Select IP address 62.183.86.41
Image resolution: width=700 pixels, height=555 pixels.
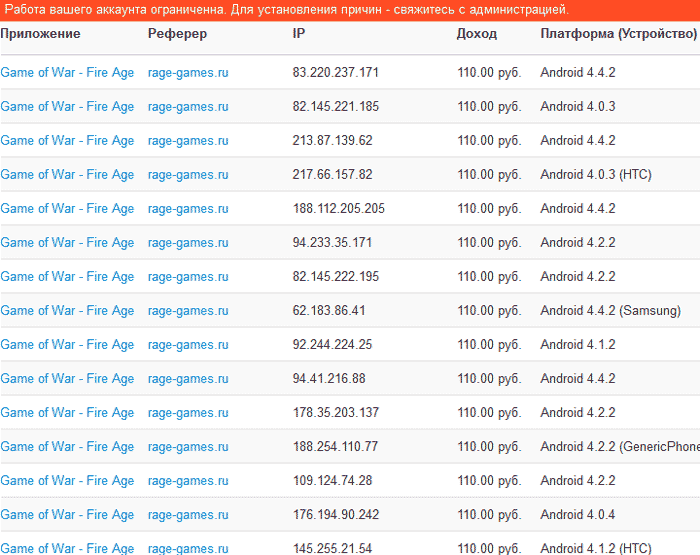pos(329,310)
